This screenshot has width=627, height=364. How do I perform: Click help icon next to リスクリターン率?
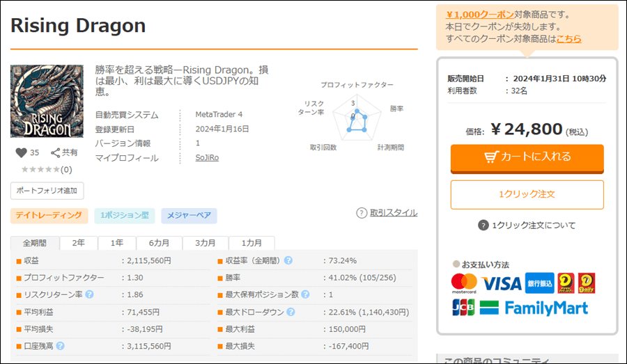pyautogui.click(x=89, y=294)
